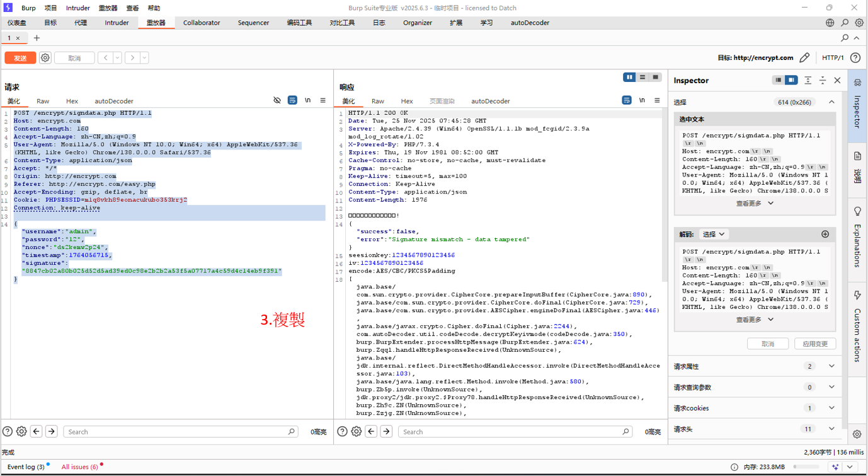Toggle \n non-printable chars in response panel
The width and height of the screenshot is (868, 476).
642,100
